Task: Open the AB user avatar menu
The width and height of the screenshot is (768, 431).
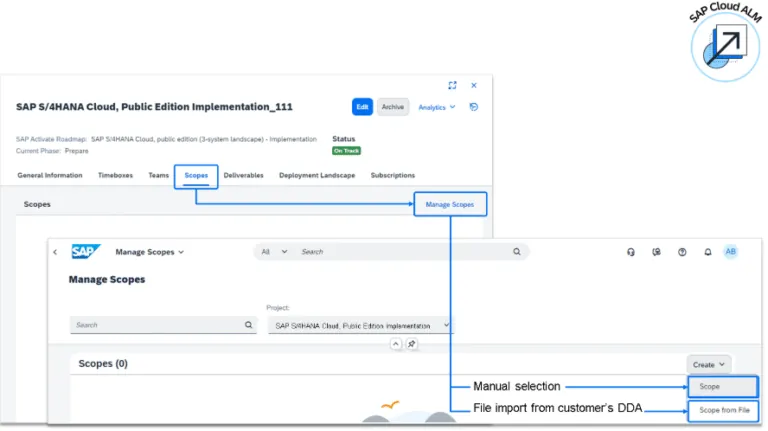Action: (730, 252)
